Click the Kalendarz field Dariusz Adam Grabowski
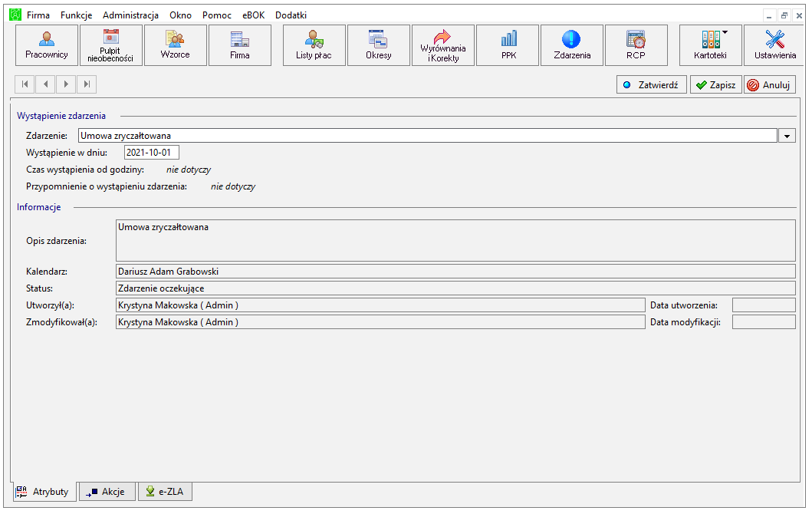Image resolution: width=812 pixels, height=514 pixels. pos(455,271)
